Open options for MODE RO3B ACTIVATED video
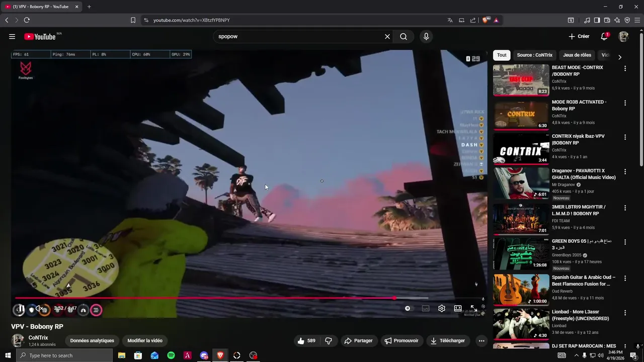The height and width of the screenshot is (362, 644). [625, 103]
